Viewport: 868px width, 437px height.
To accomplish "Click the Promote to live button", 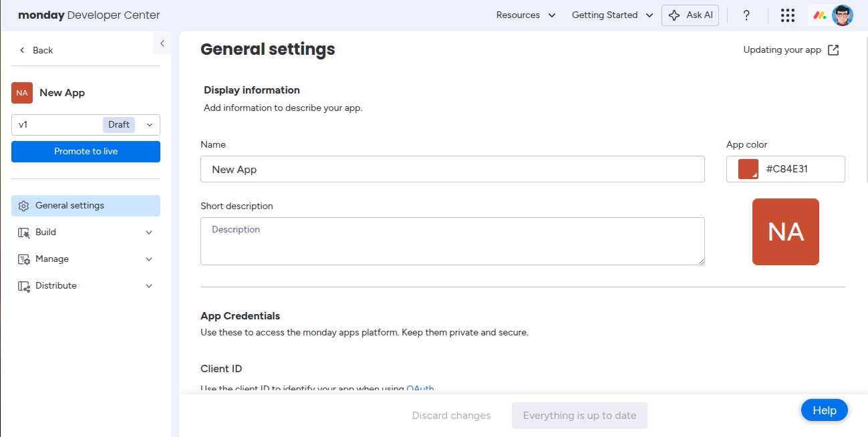I will click(86, 152).
